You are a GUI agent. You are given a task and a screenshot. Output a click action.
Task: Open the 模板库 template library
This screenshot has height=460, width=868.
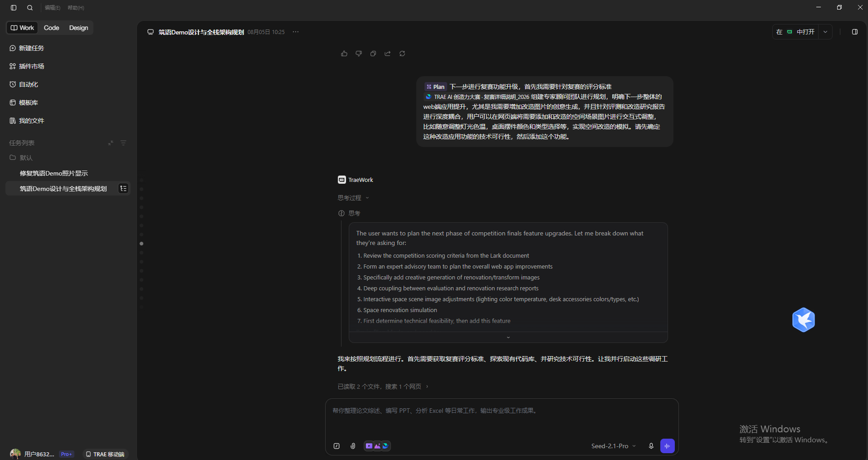pos(24,103)
